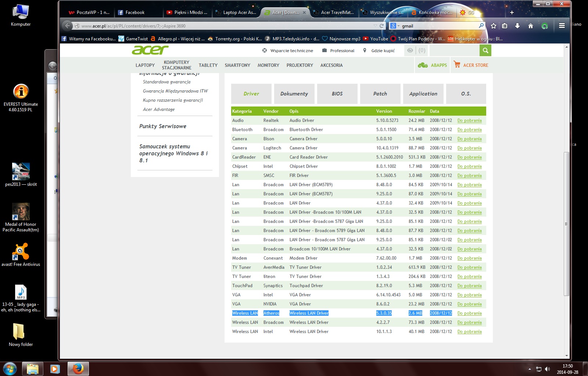Open the Gdzie kupić link
588x376 pixels.
[x=379, y=51]
